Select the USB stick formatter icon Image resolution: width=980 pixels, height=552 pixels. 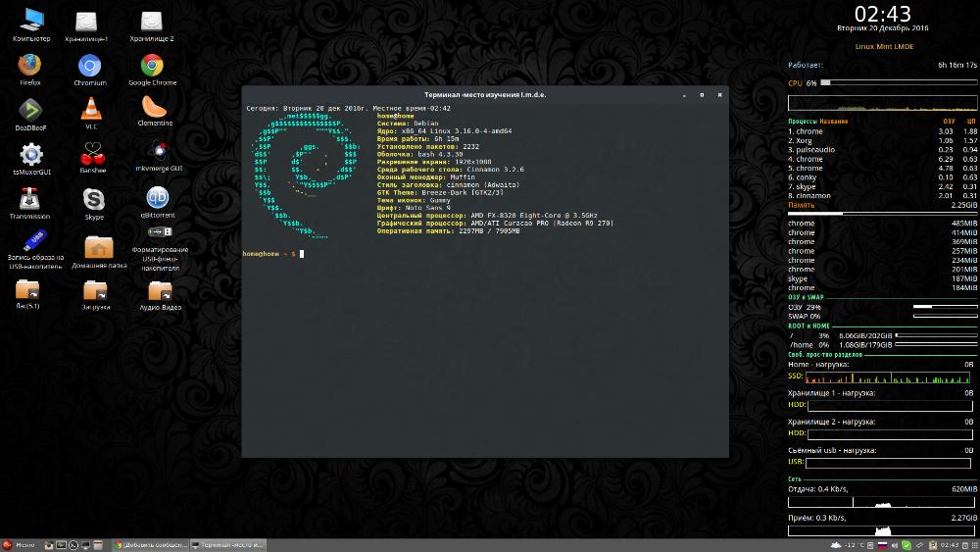[160, 232]
